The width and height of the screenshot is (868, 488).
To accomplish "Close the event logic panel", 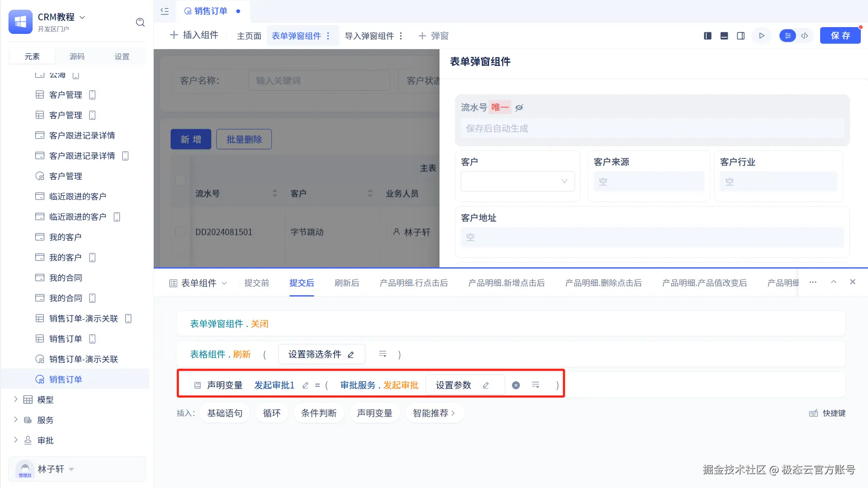I will (x=853, y=282).
